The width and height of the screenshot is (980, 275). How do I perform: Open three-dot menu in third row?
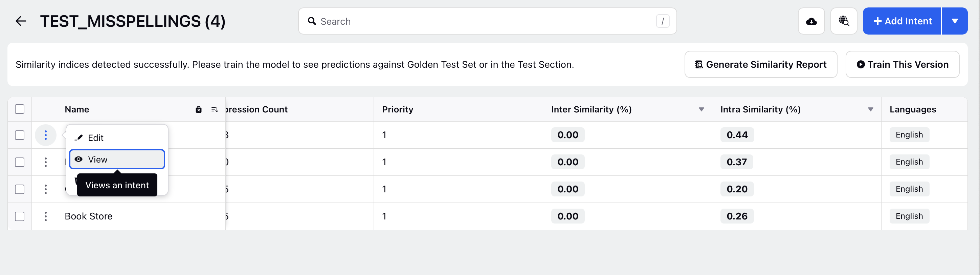[x=46, y=189]
